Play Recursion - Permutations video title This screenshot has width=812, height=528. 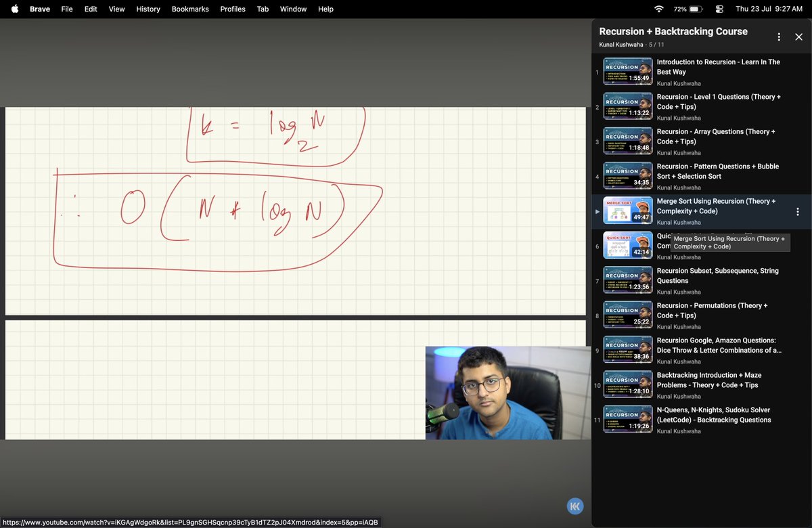point(713,311)
